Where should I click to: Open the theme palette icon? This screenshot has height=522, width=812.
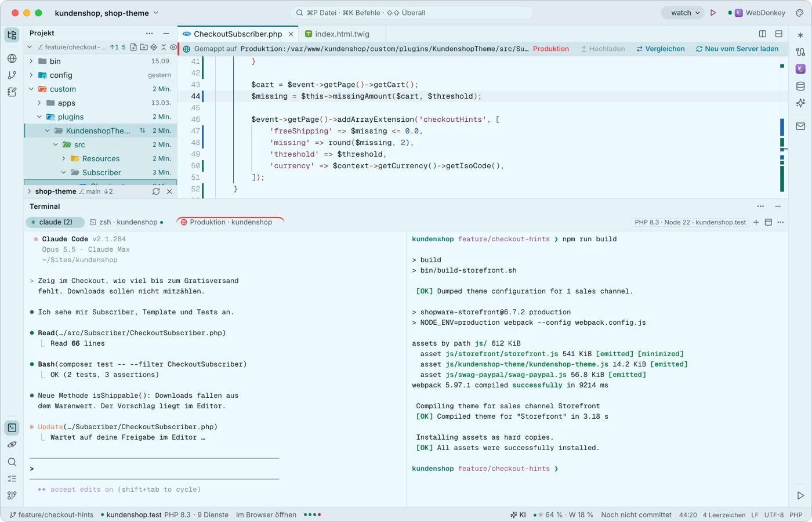tap(800, 13)
